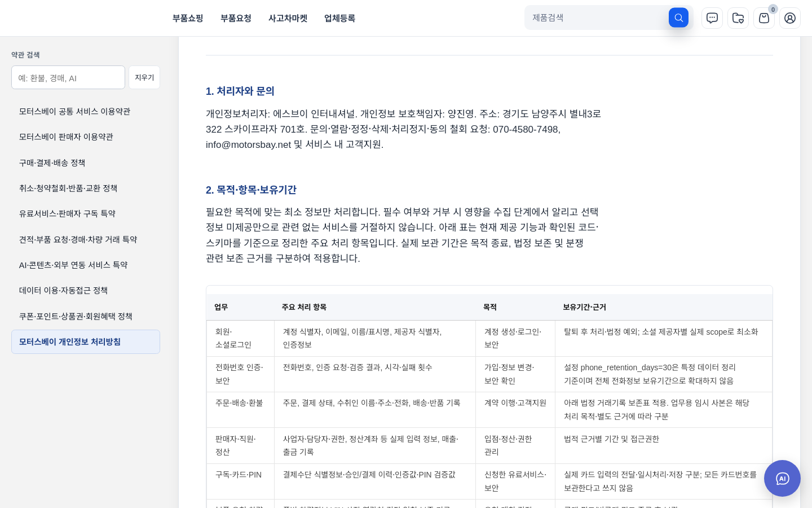
Task: Click the 전화번호 인증·보안 table cell
Action: click(x=240, y=374)
